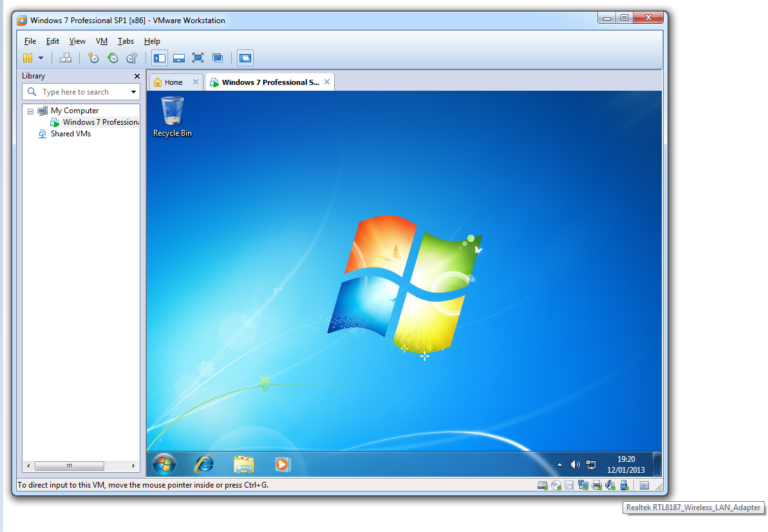Image resolution: width=768 pixels, height=532 pixels.
Task: Click the Revert to Snapshot icon
Action: 113,58
